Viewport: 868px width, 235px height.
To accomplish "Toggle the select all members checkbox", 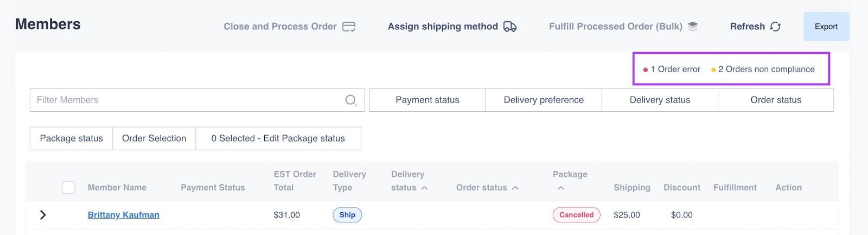I will (68, 188).
